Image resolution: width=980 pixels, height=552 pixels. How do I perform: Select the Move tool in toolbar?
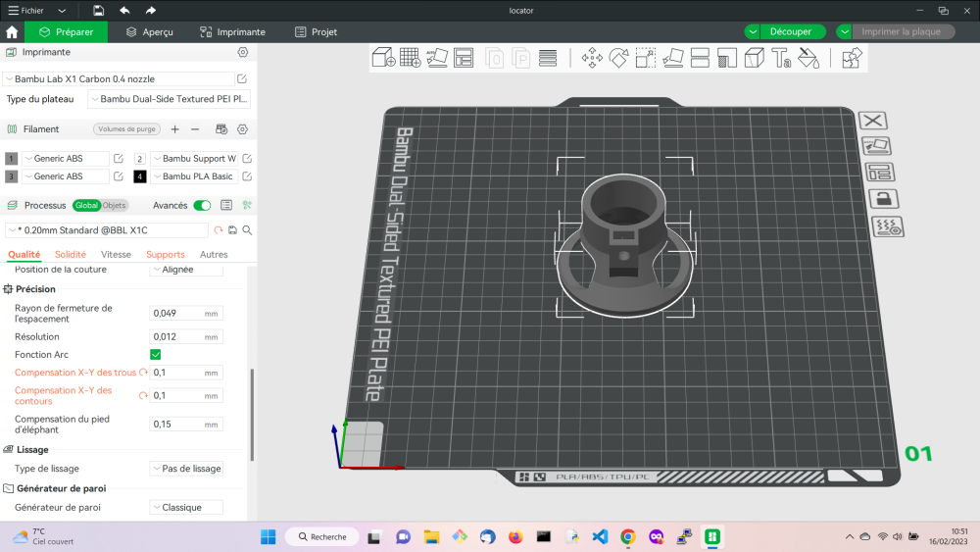point(592,58)
